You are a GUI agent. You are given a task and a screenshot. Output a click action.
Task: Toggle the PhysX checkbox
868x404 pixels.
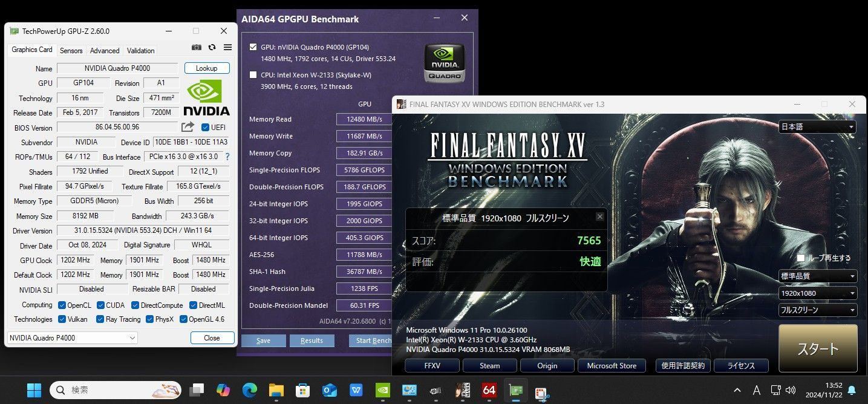point(149,319)
